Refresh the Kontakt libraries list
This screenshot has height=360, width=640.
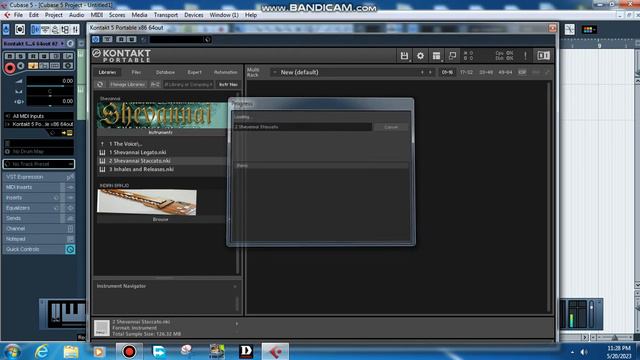point(100,84)
